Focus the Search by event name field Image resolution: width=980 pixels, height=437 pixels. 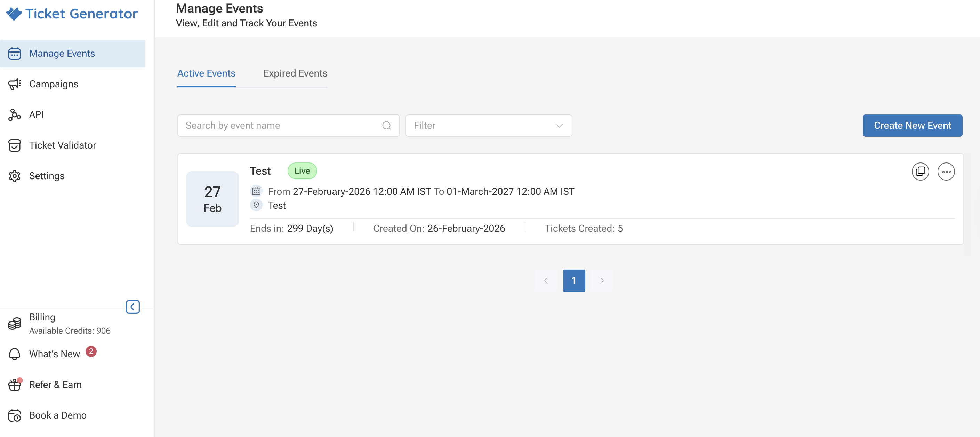click(288, 125)
